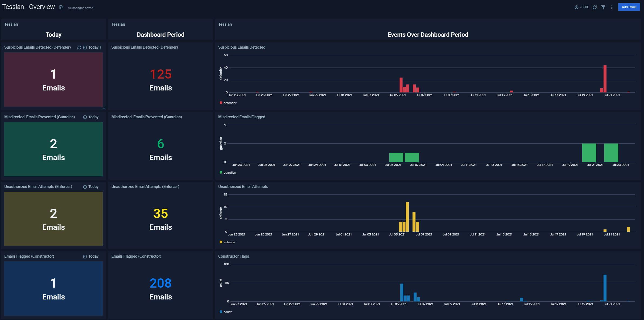Open the dashboard filter funnel icon
The height and width of the screenshot is (320, 644).
(603, 7)
